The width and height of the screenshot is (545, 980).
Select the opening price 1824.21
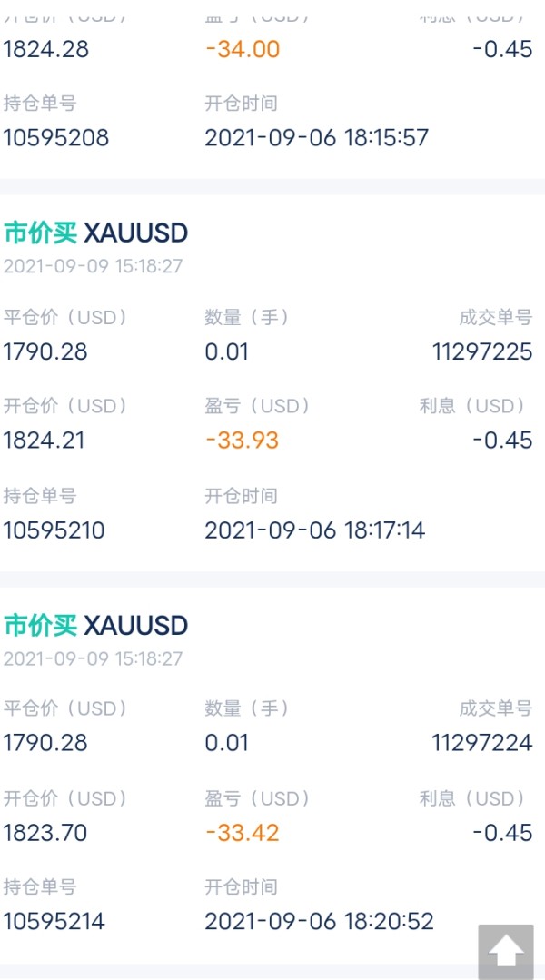(x=44, y=441)
